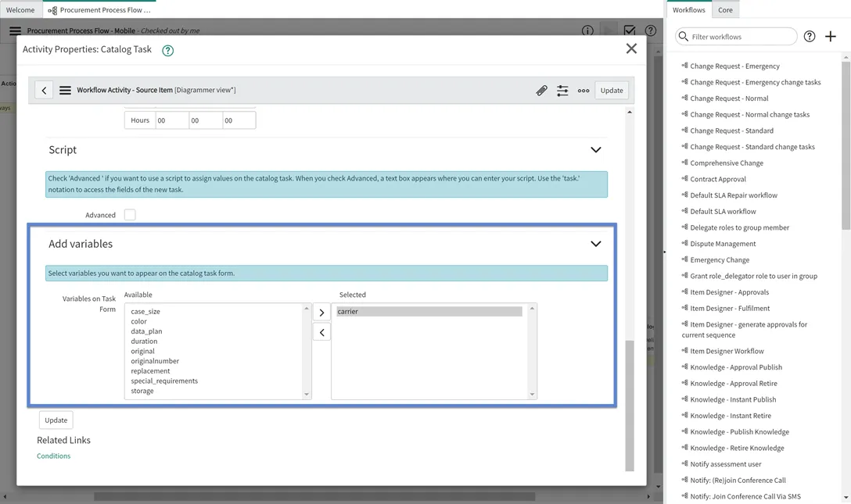Viewport: 851px width, 504px height.
Task: Click the help icon beside Activity Properties title
Action: (167, 50)
